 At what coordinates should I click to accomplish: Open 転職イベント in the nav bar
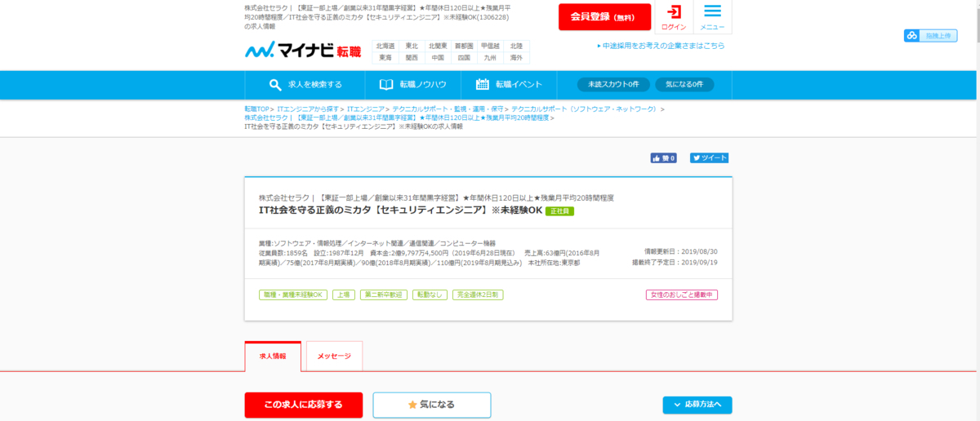509,85
